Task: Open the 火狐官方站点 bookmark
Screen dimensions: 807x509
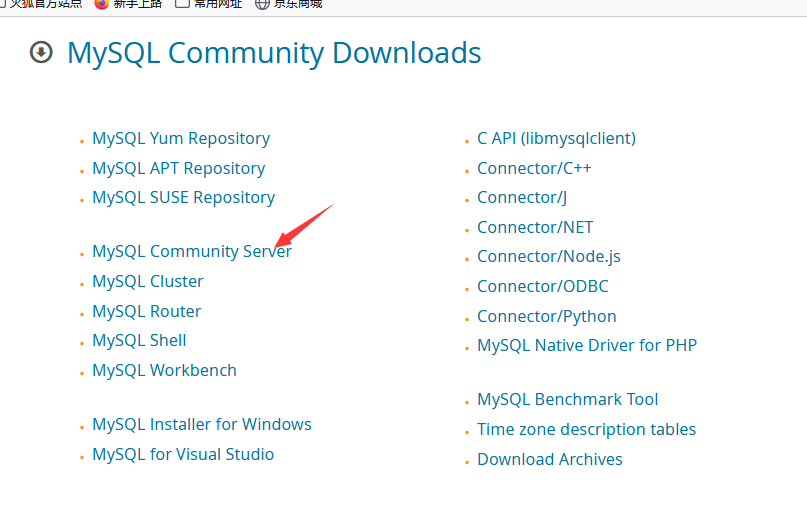Action: (x=41, y=4)
